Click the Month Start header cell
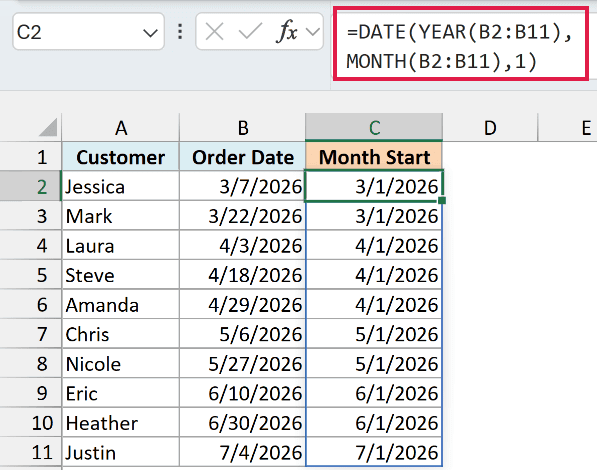The image size is (597, 470). [374, 157]
